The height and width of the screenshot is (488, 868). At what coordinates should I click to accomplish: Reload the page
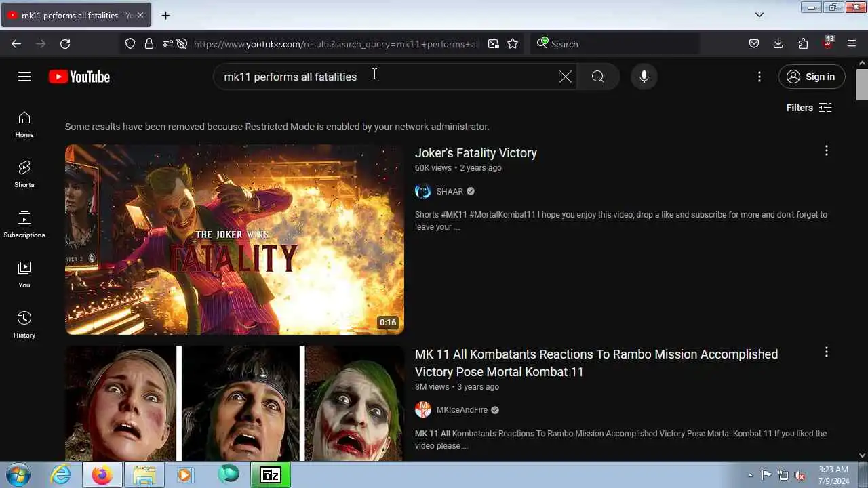pyautogui.click(x=65, y=44)
